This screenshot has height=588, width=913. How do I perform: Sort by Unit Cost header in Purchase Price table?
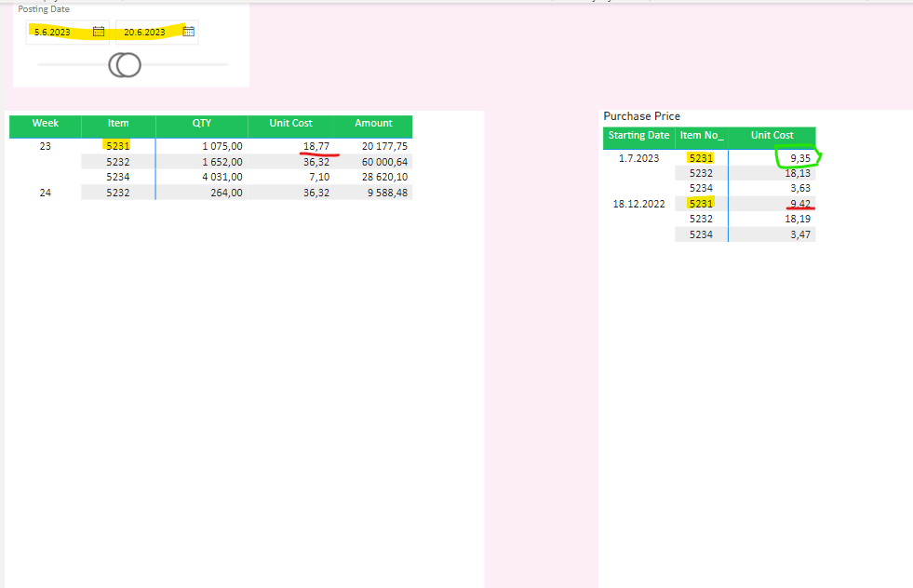pos(772,135)
